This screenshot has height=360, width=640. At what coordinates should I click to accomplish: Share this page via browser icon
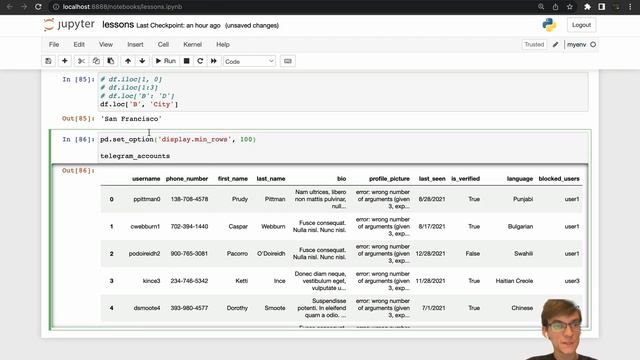[x=555, y=7]
